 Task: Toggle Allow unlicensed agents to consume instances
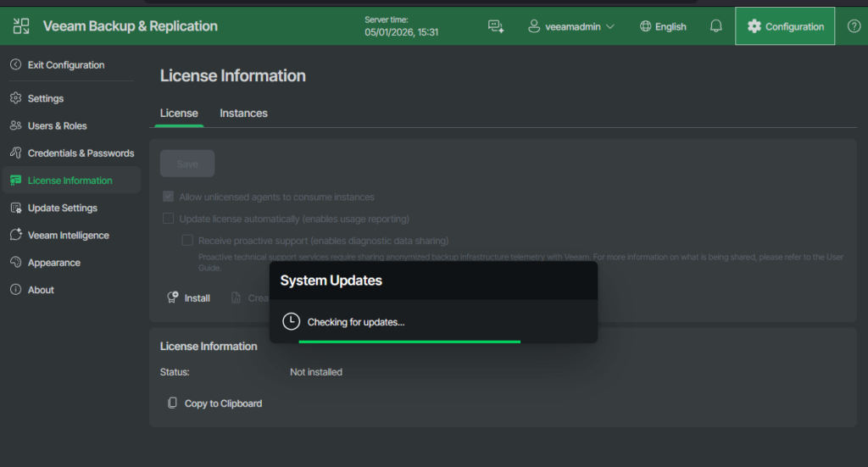coord(168,197)
